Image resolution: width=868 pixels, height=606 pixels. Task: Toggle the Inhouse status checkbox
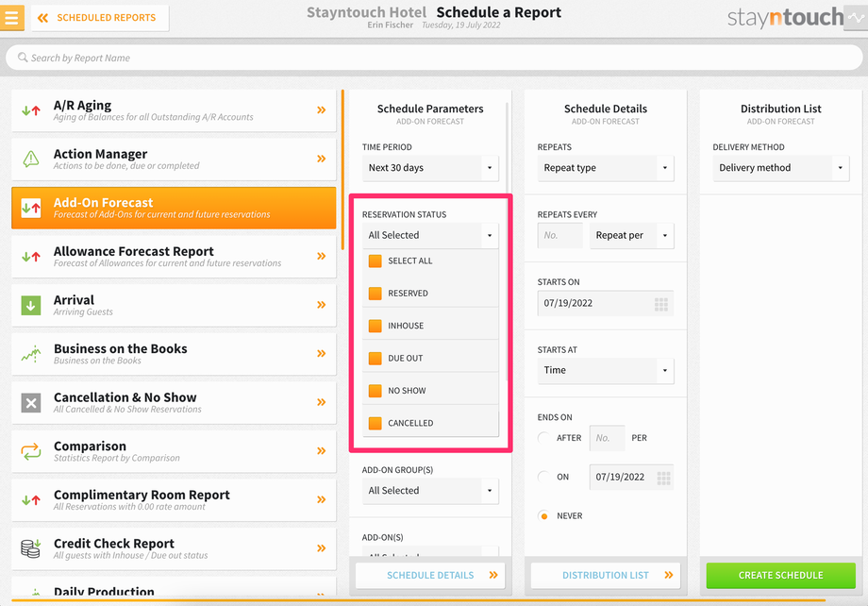tap(376, 326)
